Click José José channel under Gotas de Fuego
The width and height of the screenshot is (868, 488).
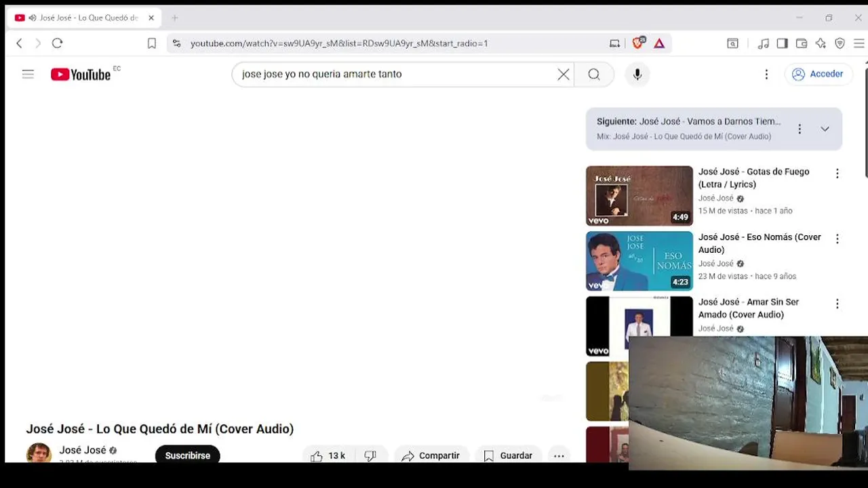pos(716,199)
